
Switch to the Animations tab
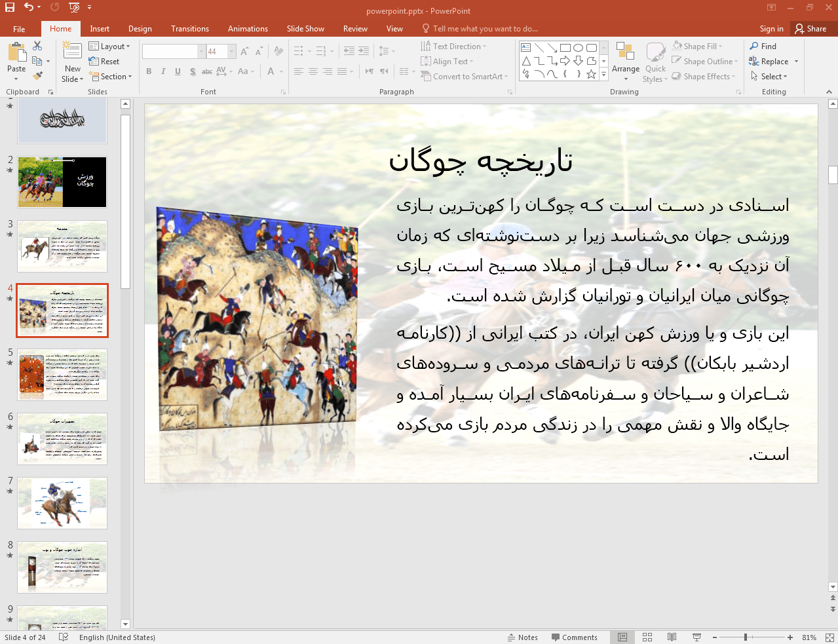pos(248,29)
